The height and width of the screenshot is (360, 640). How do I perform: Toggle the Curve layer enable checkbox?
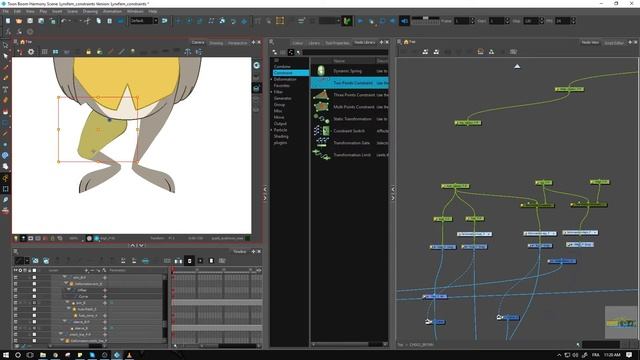click(34, 296)
